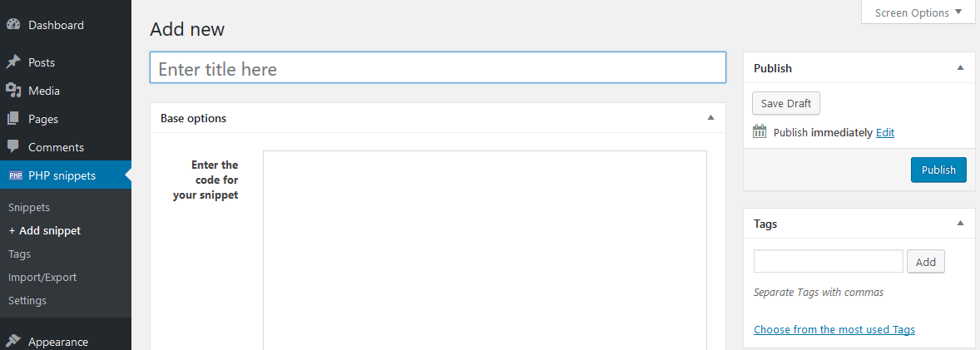This screenshot has width=980, height=350.
Task: Click the Appearance paintbrush icon
Action: tap(13, 342)
